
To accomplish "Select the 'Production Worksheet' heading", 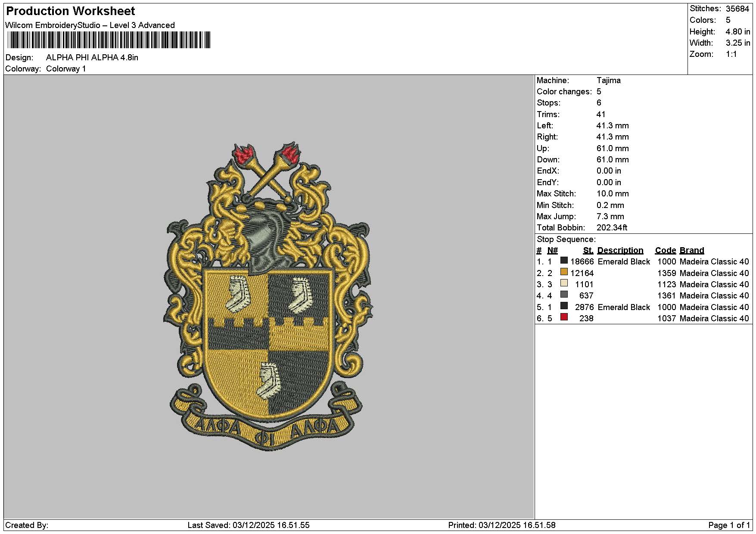I will 70,11.
